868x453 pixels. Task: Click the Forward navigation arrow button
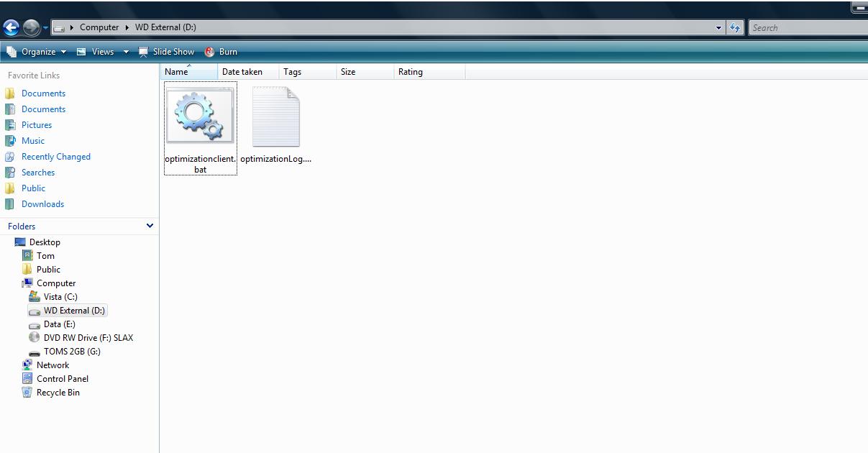(x=31, y=28)
